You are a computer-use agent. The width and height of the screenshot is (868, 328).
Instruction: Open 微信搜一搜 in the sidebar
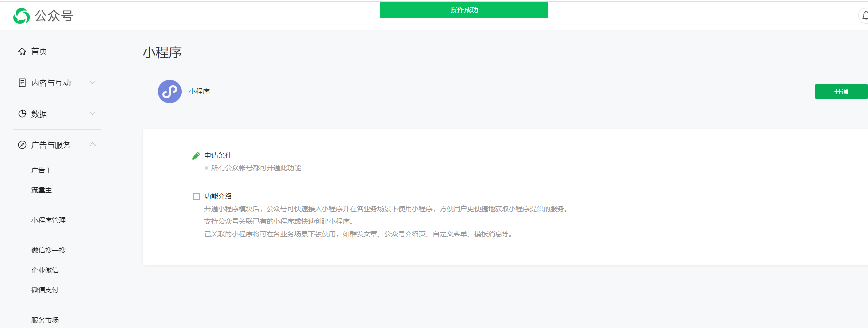click(48, 250)
